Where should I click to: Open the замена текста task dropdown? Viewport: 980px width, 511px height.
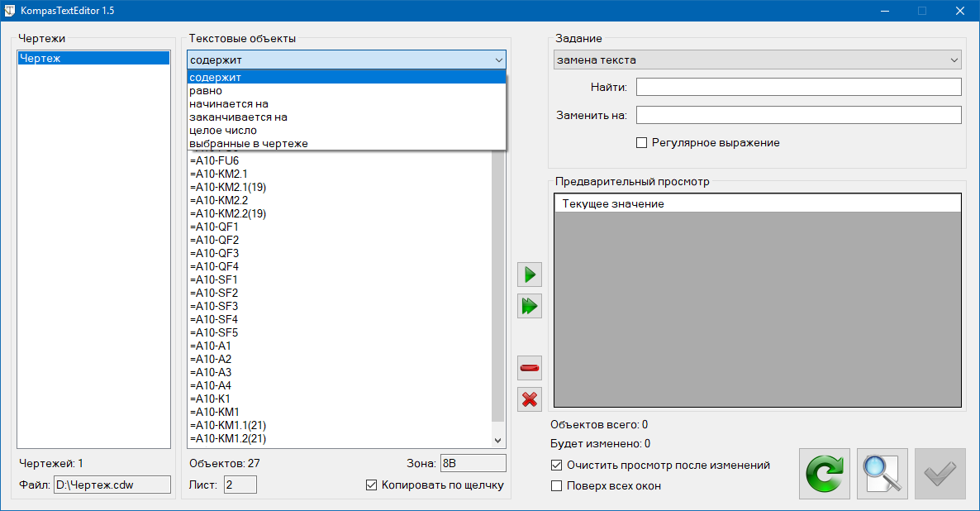coord(757,60)
